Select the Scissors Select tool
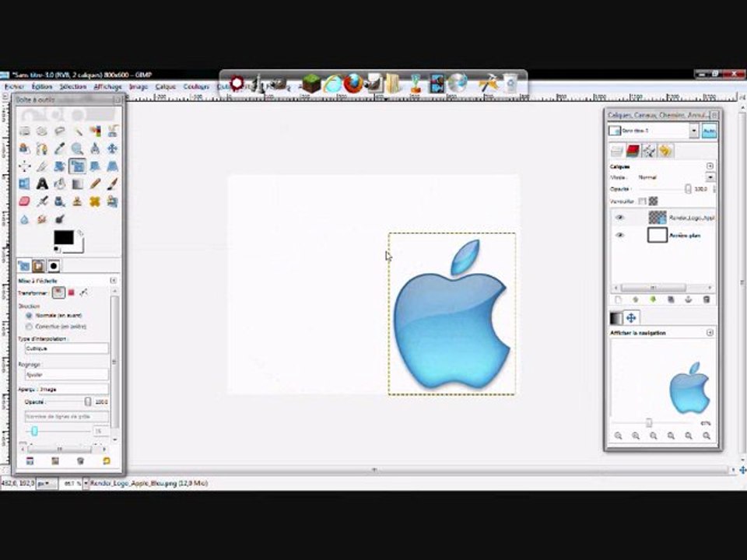 [x=112, y=131]
